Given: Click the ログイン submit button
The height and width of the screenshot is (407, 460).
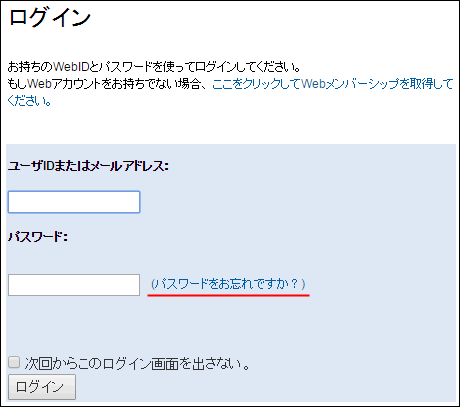Looking at the screenshot, I should click(x=42, y=387).
